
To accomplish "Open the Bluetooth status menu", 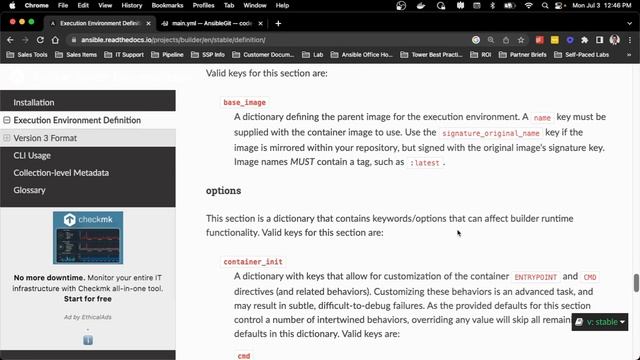I will pyautogui.click(x=493, y=5).
